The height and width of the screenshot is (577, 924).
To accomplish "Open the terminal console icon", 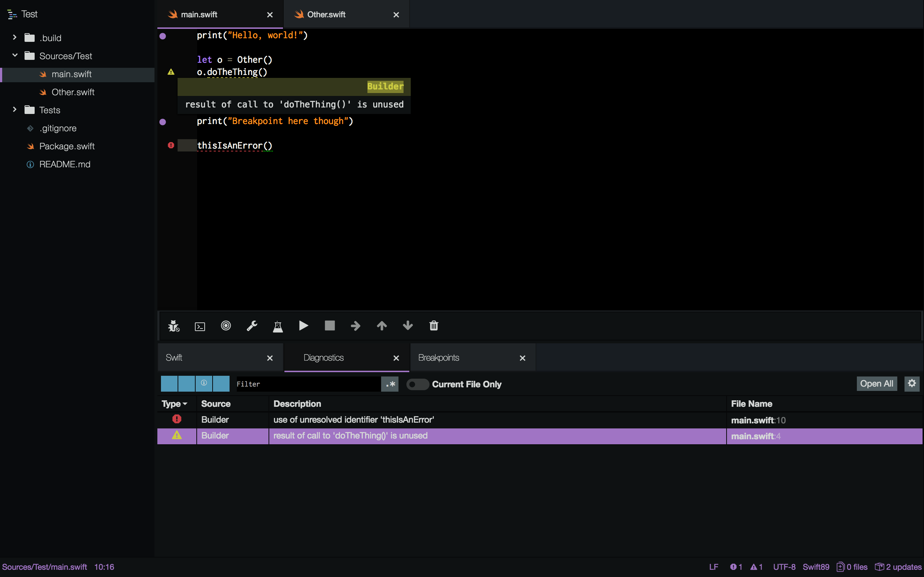I will (x=200, y=326).
